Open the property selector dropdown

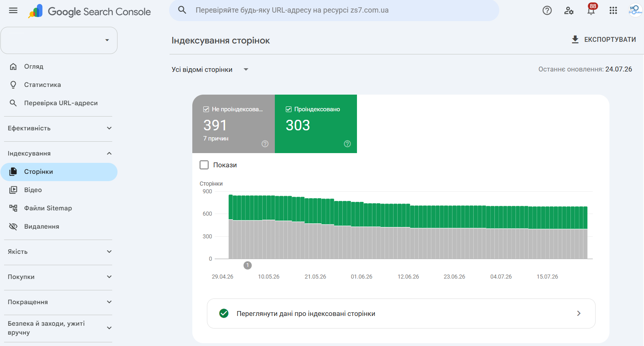coord(59,40)
